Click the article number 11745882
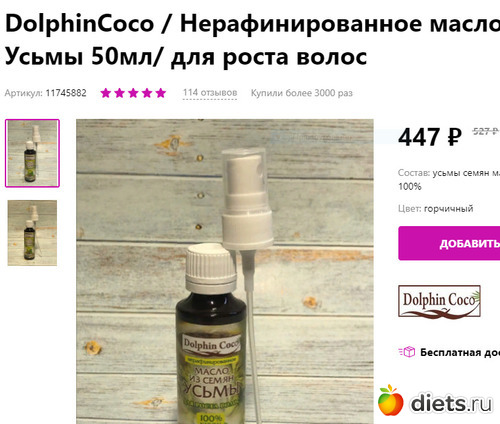This screenshot has height=424, width=500. pyautogui.click(x=66, y=93)
